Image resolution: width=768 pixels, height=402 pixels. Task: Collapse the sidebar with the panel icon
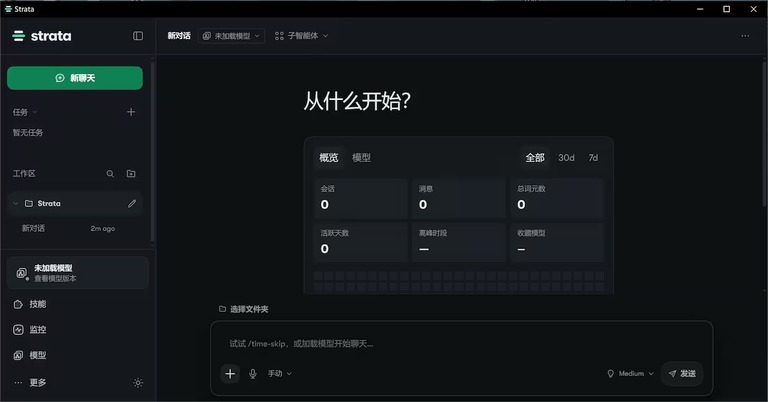[x=138, y=36]
